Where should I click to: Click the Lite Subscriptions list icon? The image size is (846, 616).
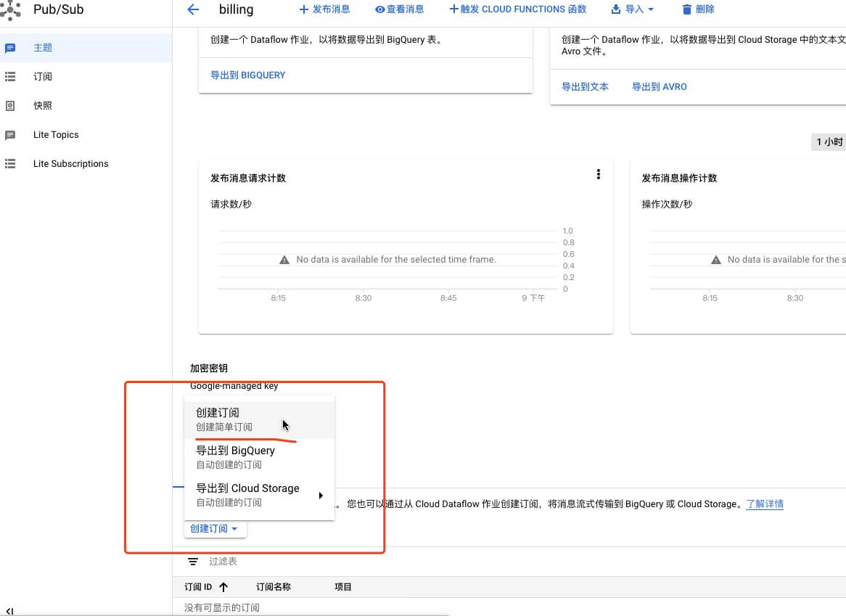pos(9,163)
